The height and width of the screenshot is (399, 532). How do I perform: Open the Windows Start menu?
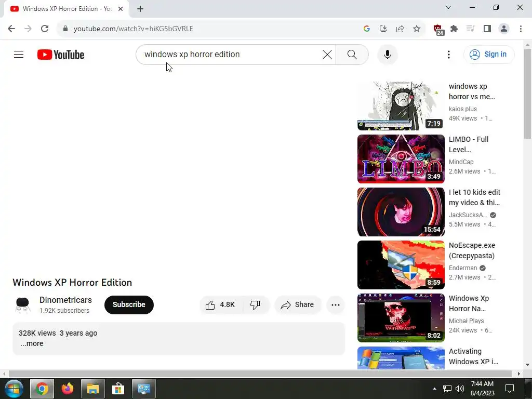point(14,389)
